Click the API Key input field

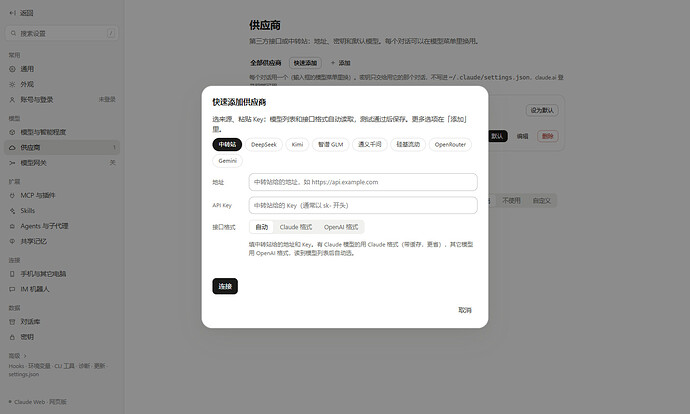(363, 205)
